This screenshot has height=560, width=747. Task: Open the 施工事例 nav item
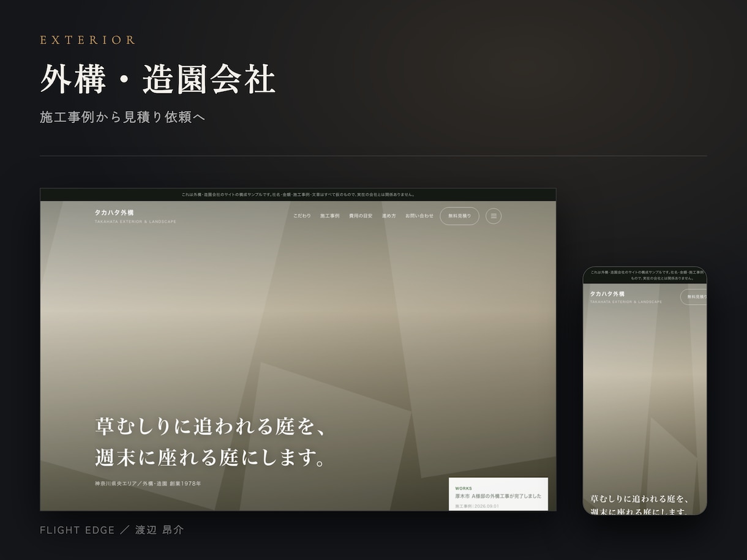click(x=329, y=216)
